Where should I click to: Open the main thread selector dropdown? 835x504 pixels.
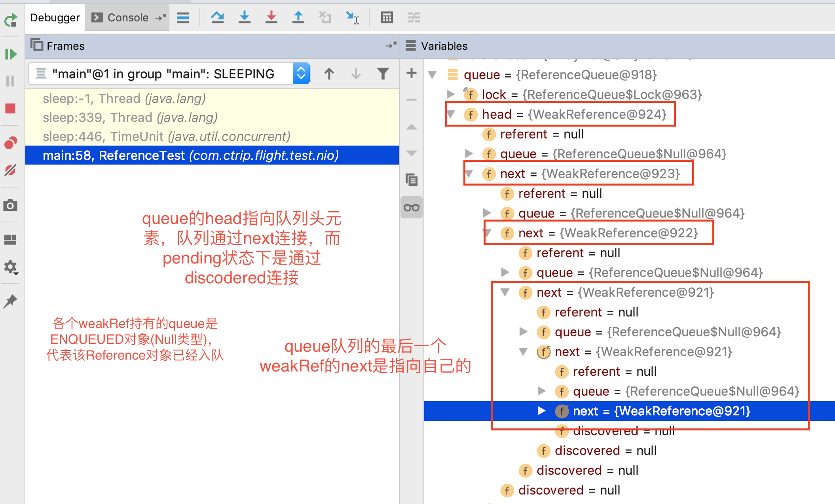pos(301,74)
